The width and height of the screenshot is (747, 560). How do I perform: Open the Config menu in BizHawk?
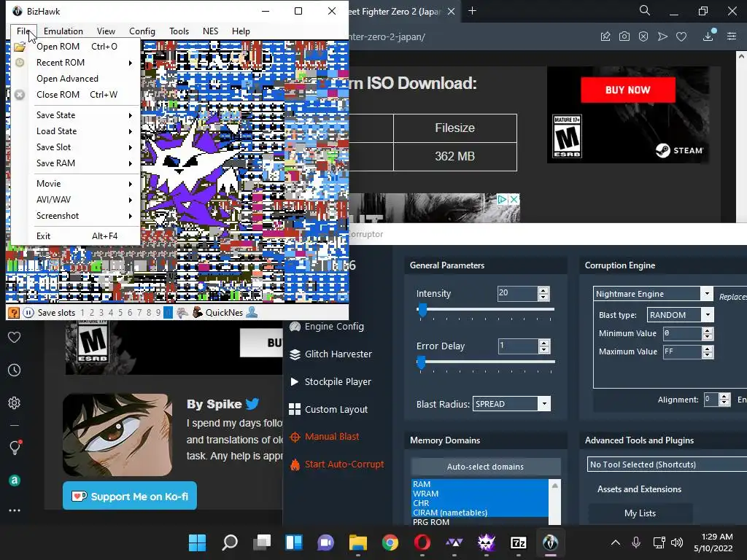pyautogui.click(x=142, y=31)
